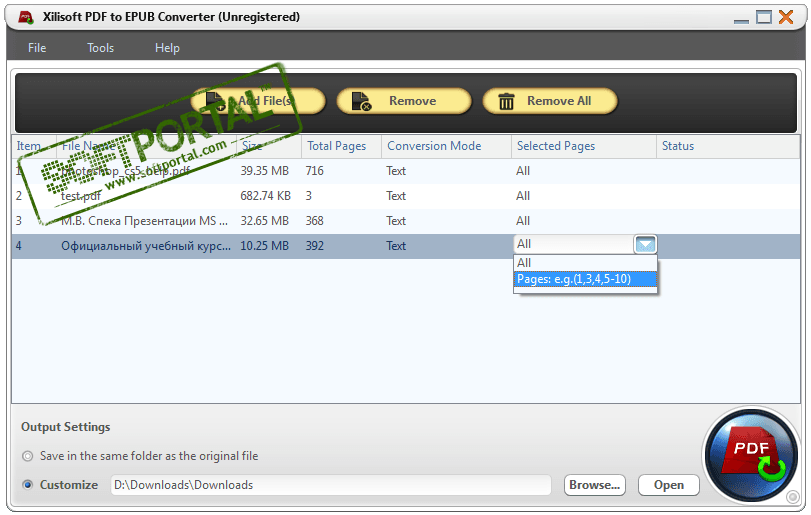Click Conversion Mode 'Text' in 392-page row
Viewport: 811px width, 515px height.
point(396,246)
